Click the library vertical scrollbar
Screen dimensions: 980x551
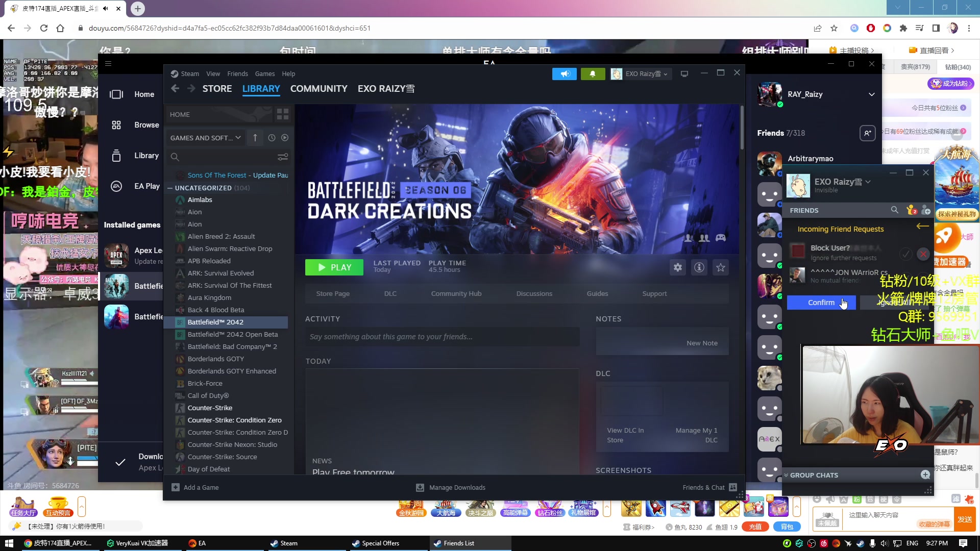point(742,128)
